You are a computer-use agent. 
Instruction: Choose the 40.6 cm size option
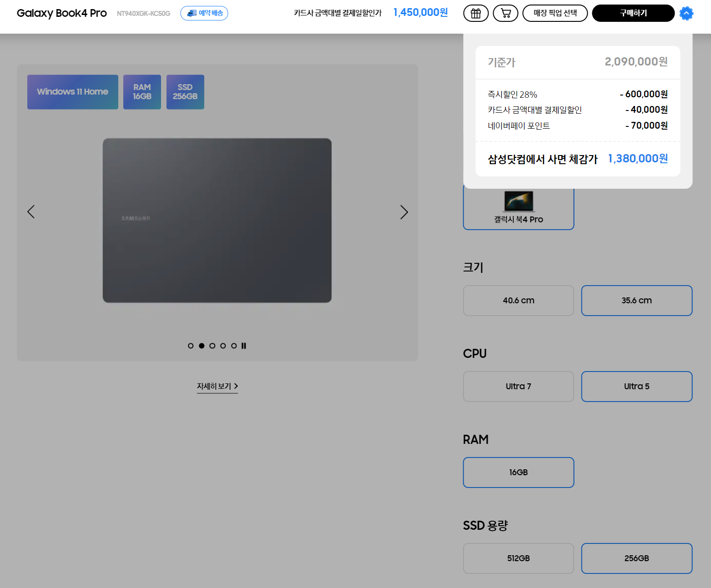[519, 301]
